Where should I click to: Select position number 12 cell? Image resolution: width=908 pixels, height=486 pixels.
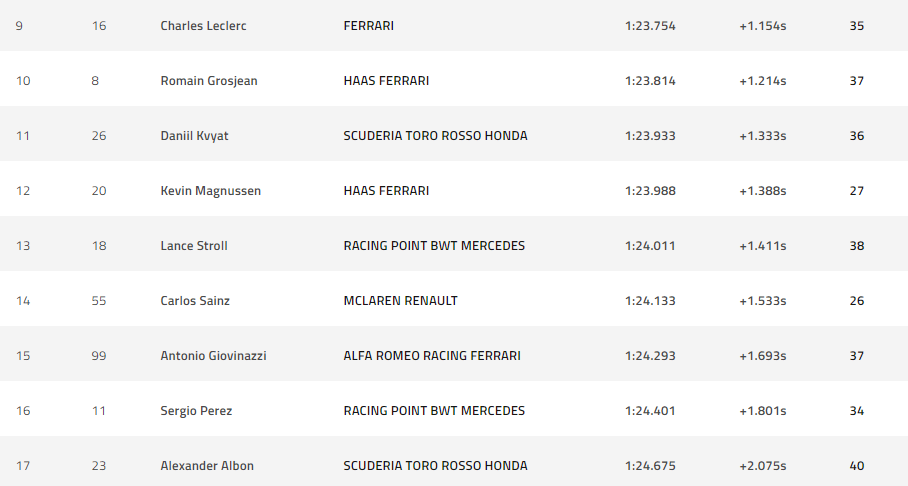pyautogui.click(x=23, y=191)
